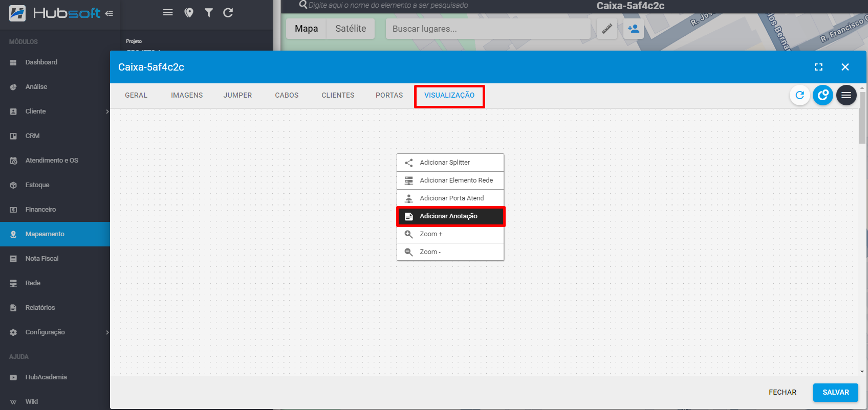This screenshot has width=868, height=410.
Task: Switch to GERAL tab
Action: 136,96
